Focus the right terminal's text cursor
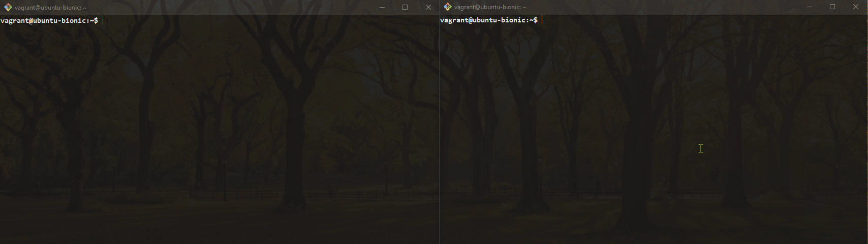This screenshot has width=868, height=244. tap(542, 20)
